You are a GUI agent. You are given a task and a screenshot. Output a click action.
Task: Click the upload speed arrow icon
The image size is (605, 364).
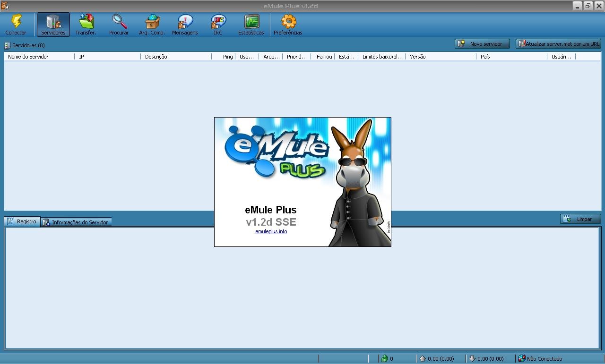click(x=423, y=359)
